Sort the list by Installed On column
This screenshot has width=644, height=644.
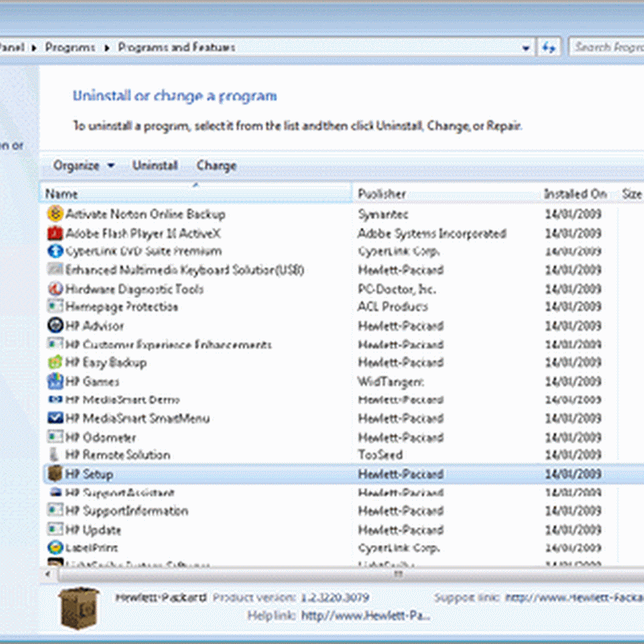[x=576, y=193]
